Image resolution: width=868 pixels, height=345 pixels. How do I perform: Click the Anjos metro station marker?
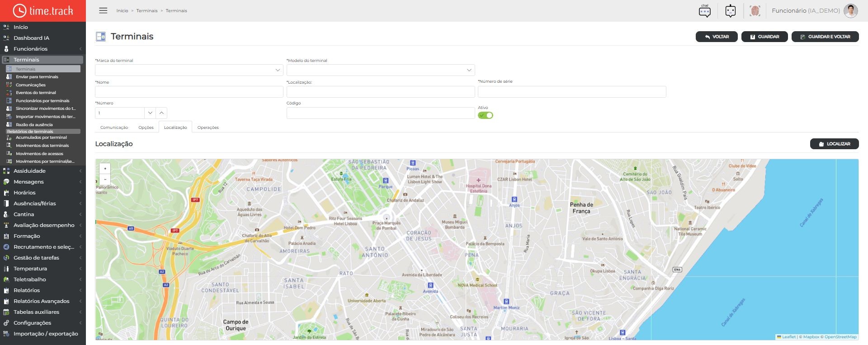514,199
